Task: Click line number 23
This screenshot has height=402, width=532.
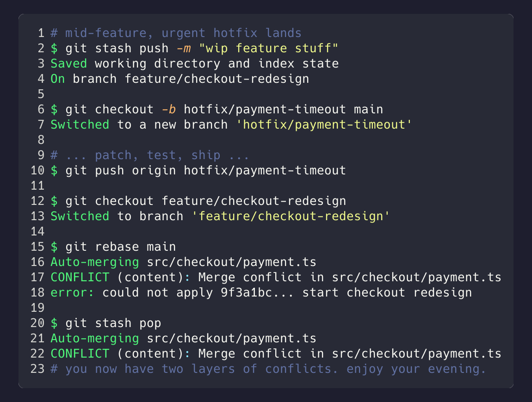Action: pos(37,369)
